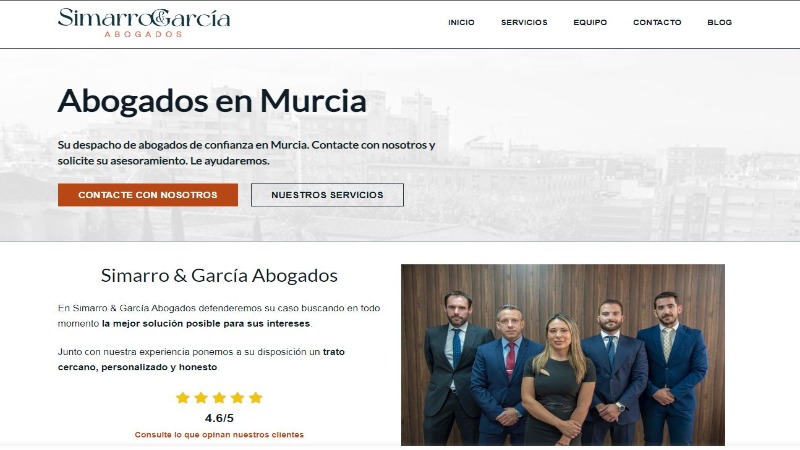This screenshot has height=450, width=800.
Task: Open 'Consulte lo que opinan nuestros clientes' link
Action: (219, 435)
